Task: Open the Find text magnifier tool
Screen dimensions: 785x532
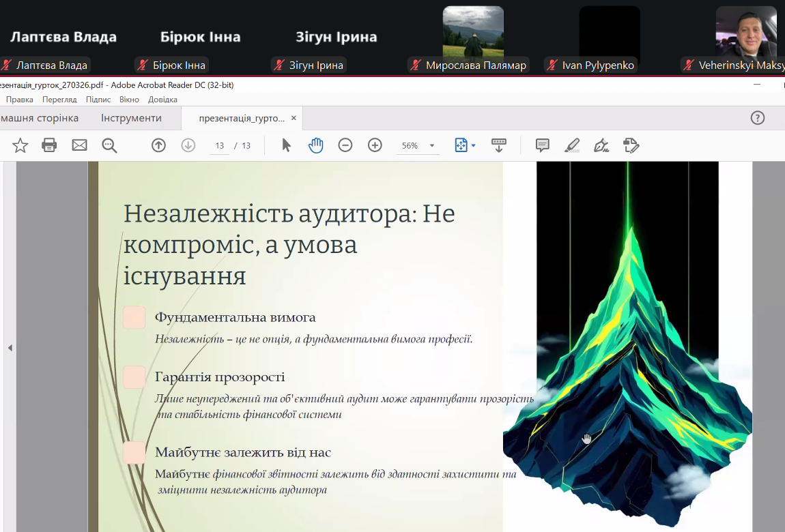Action: coord(109,145)
